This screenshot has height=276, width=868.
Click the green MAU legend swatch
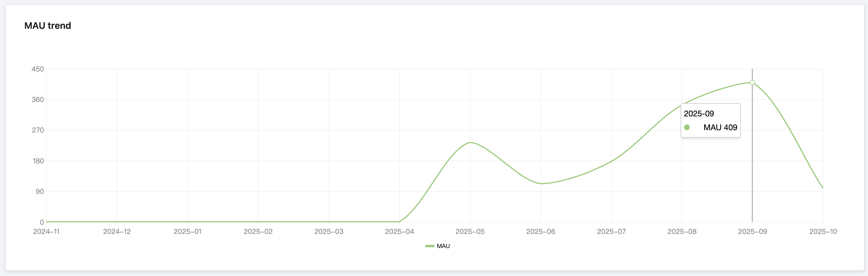click(x=430, y=246)
